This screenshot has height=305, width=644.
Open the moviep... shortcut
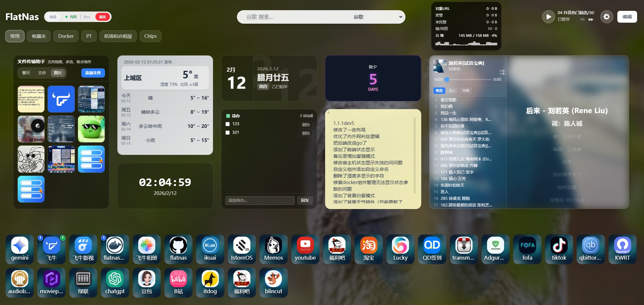51,283
